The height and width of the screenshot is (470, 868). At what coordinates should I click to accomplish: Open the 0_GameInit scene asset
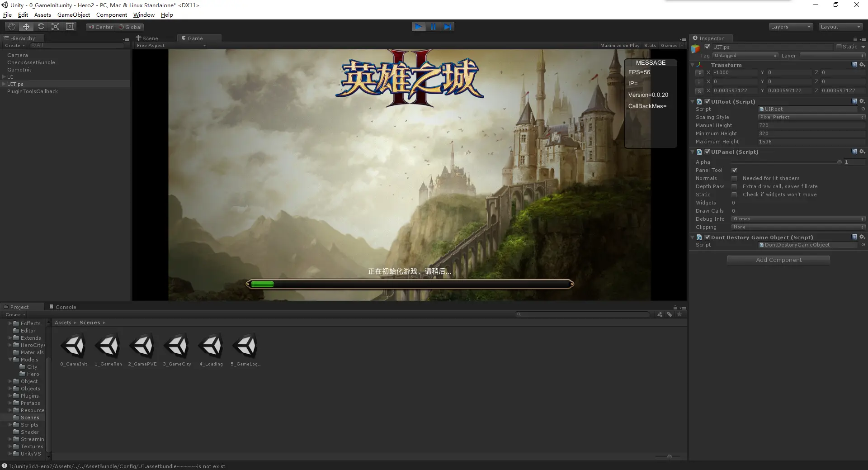pyautogui.click(x=74, y=349)
